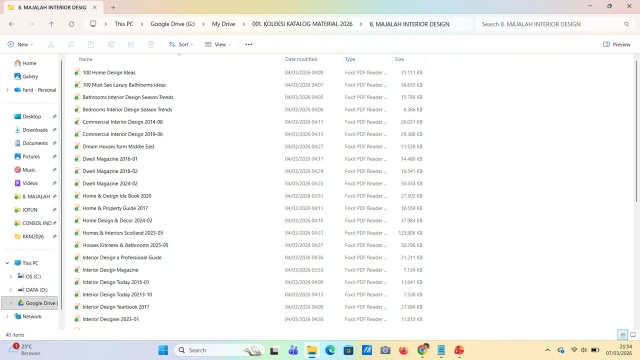Collapse the This PC tree node
Viewport: 640px width, 360px height.
click(7, 263)
